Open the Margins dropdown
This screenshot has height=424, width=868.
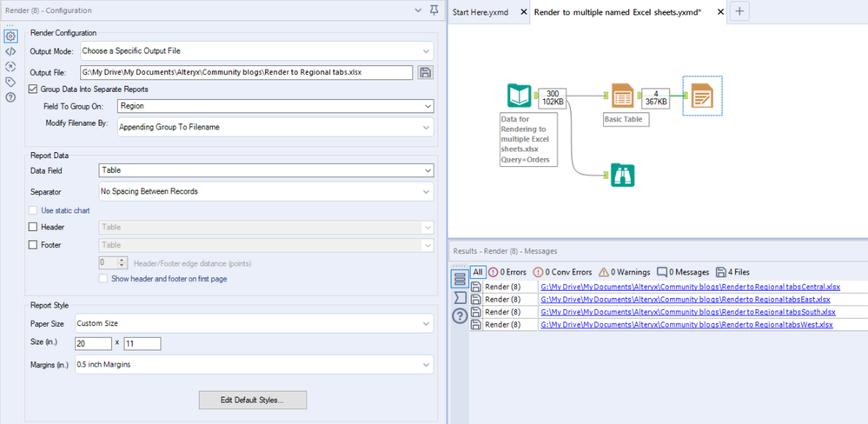click(254, 365)
